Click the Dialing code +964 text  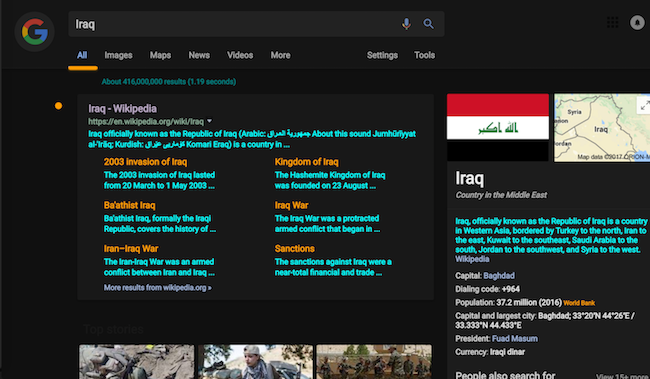click(x=487, y=289)
